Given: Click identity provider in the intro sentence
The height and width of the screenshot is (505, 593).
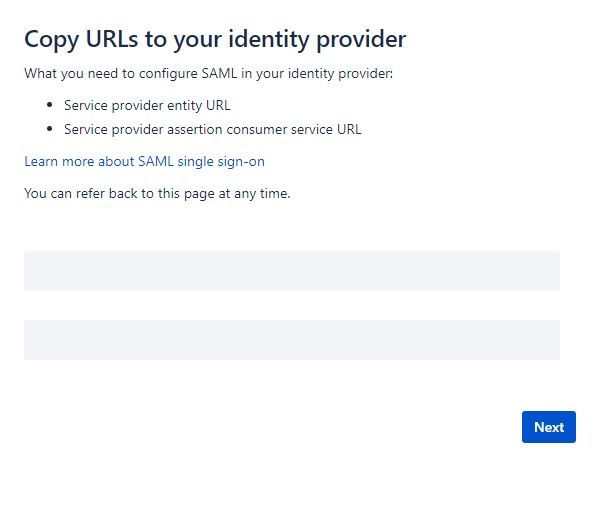Looking at the screenshot, I should tap(340, 73).
